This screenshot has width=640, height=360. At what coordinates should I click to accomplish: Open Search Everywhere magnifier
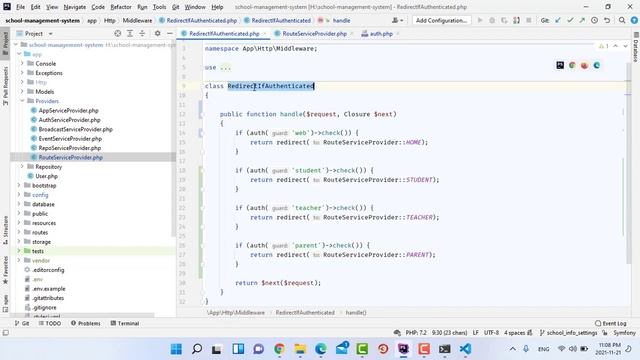pyautogui.click(x=622, y=20)
